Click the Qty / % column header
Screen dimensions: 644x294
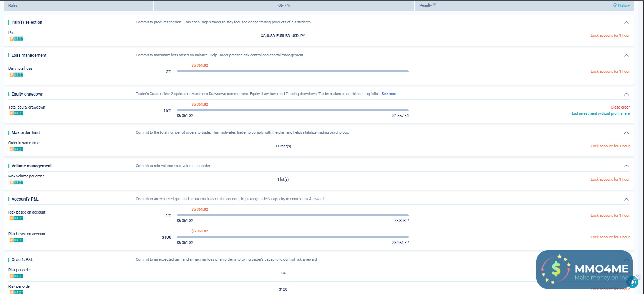point(284,6)
